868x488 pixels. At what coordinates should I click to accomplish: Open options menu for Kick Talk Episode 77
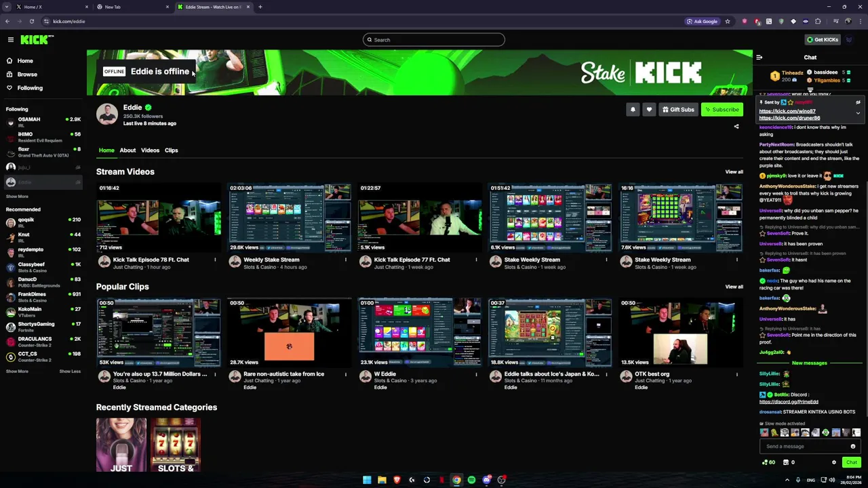[x=476, y=260]
